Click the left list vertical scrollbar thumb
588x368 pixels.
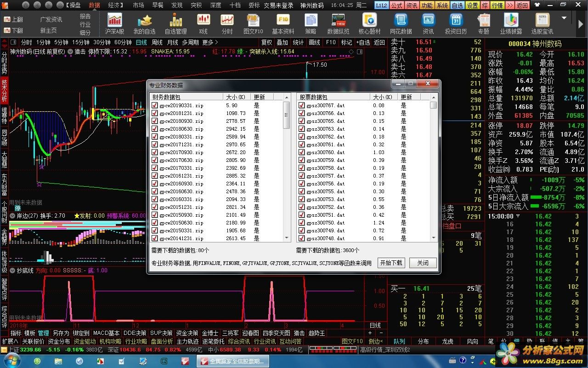point(287,115)
